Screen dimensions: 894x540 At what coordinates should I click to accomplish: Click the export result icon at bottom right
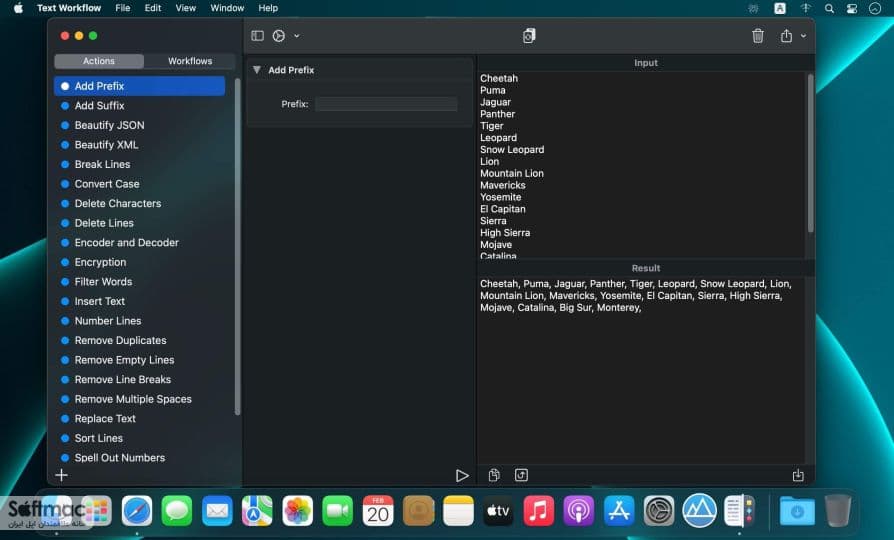tap(798, 475)
